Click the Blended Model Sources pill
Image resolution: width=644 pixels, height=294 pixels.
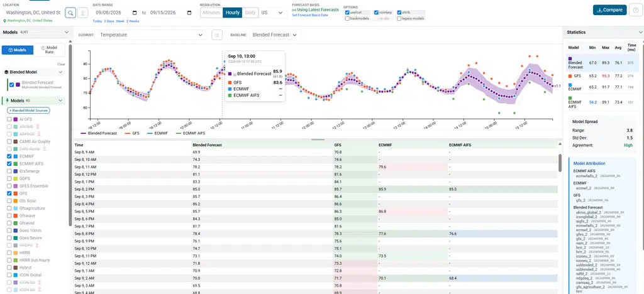(29, 111)
